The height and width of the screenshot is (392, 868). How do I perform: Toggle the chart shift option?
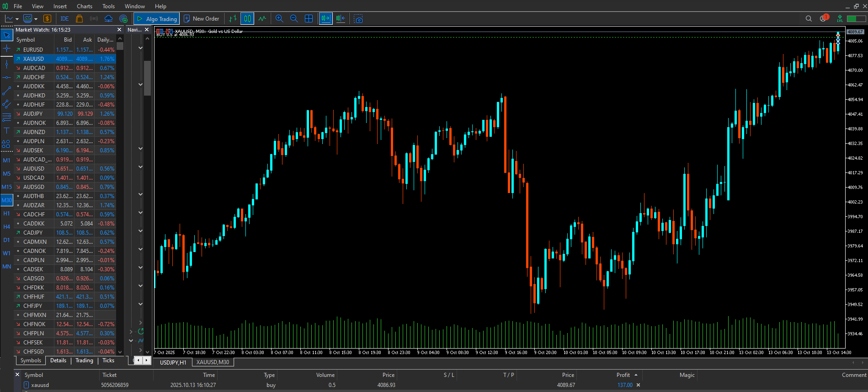pos(341,19)
